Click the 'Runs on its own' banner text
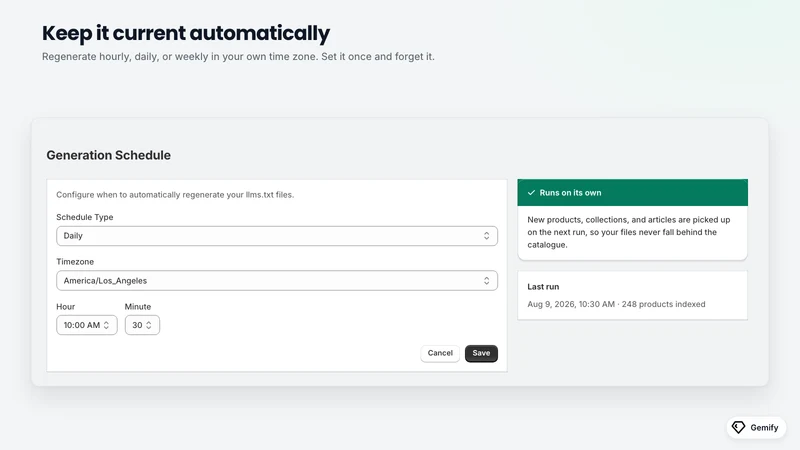The width and height of the screenshot is (800, 450). coord(570,193)
